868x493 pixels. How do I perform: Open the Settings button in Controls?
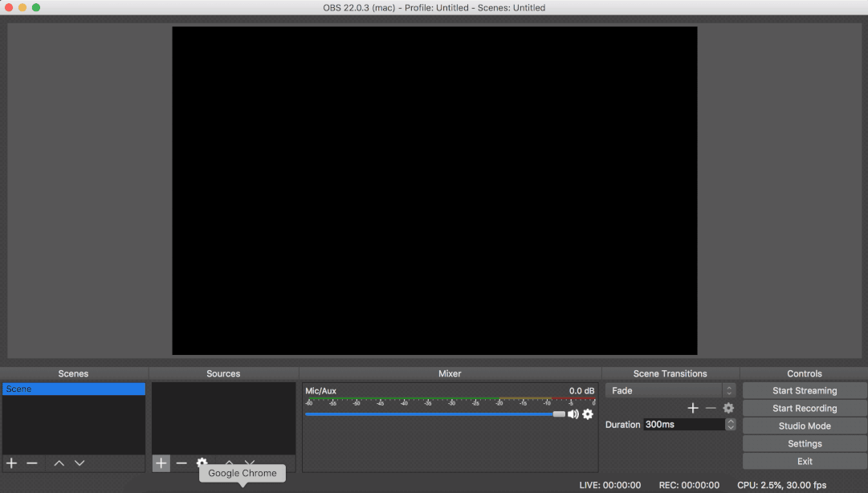click(805, 444)
